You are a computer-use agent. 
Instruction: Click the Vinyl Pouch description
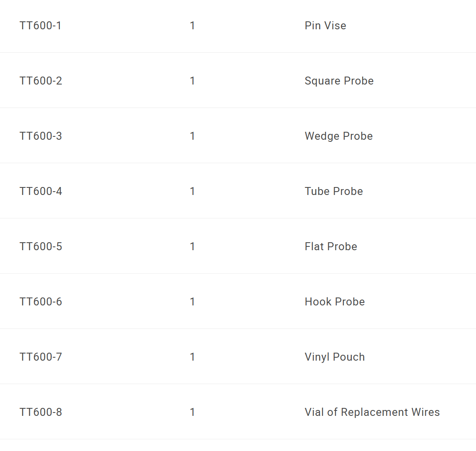click(x=335, y=357)
